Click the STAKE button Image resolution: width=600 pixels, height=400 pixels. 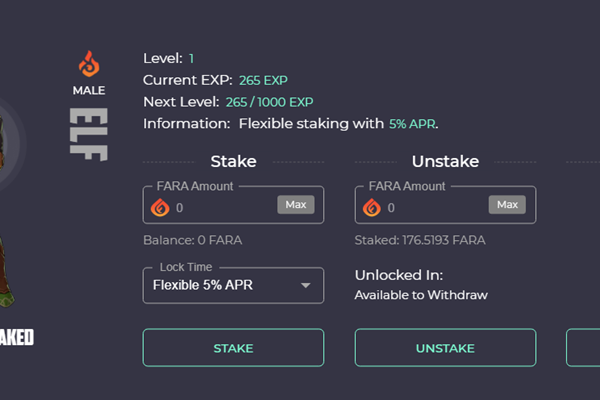pos(233,348)
